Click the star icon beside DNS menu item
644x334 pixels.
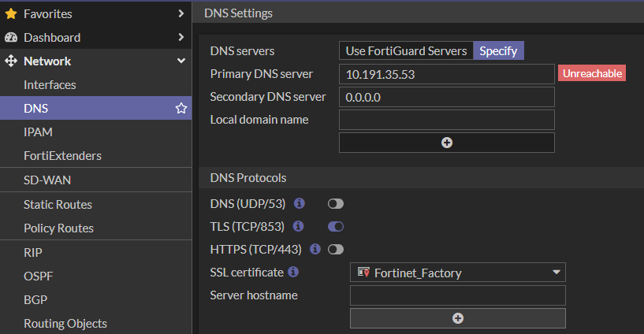tap(181, 109)
